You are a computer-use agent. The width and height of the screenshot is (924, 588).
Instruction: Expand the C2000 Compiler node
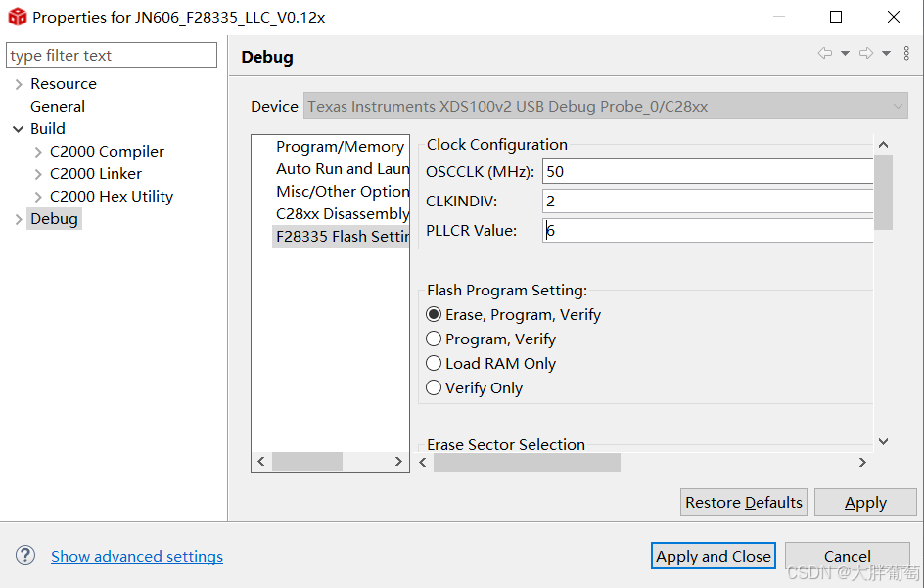pos(38,152)
